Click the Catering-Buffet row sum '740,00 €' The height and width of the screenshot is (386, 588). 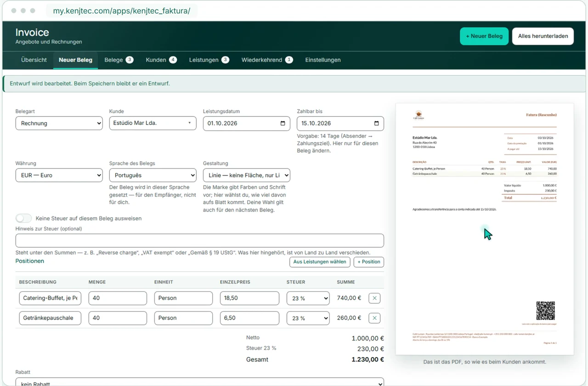pyautogui.click(x=349, y=298)
